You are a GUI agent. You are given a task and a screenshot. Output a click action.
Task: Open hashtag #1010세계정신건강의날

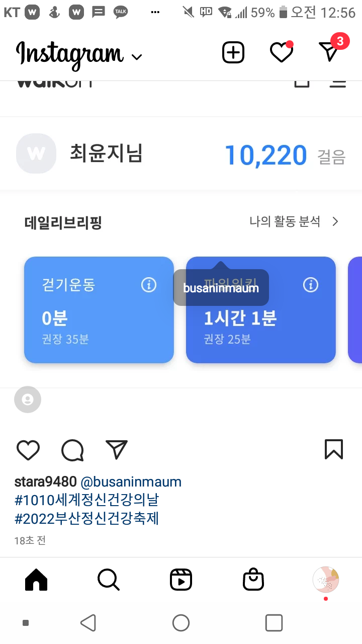(x=87, y=500)
